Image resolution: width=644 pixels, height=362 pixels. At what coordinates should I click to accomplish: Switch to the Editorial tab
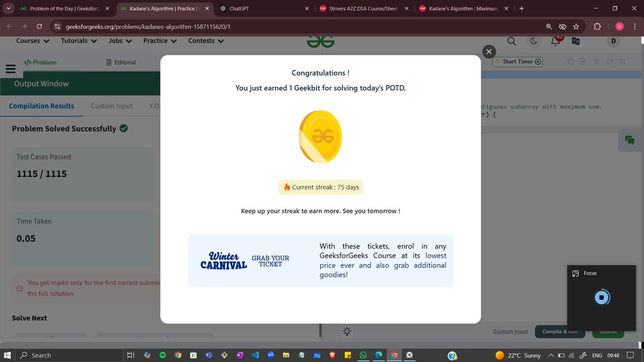pyautogui.click(x=121, y=62)
